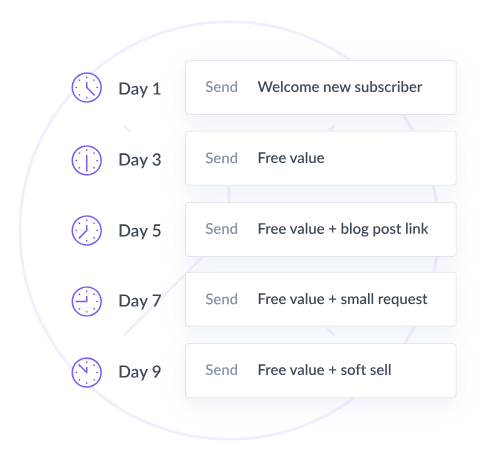Open the Welcome new subscriber email card
The width and height of the screenshot is (492, 464).
click(x=321, y=87)
